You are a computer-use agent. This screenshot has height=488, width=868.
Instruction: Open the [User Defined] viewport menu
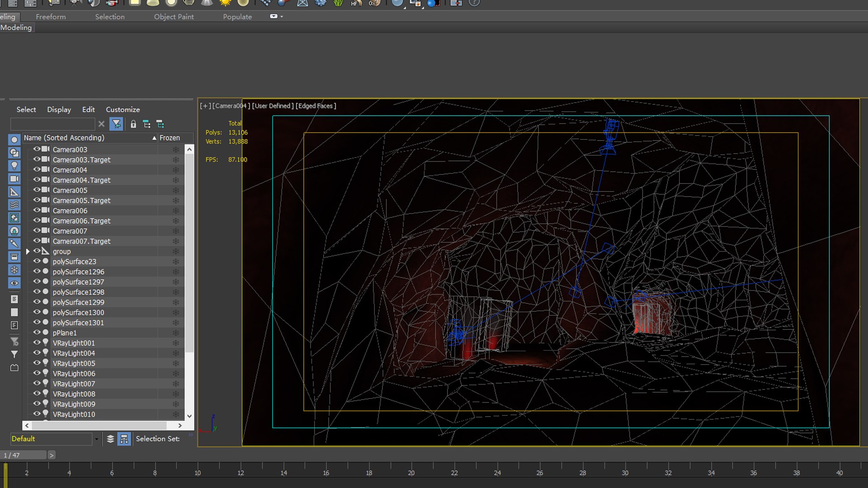click(x=273, y=106)
